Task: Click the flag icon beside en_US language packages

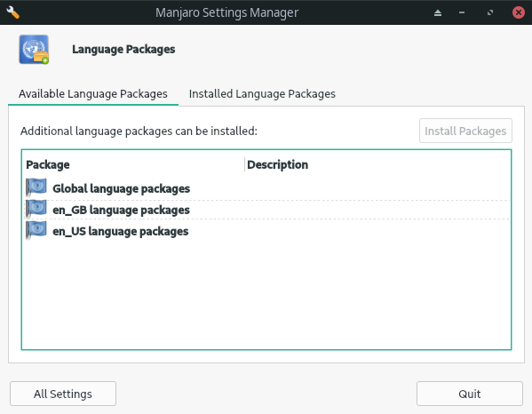Action: 36,230
